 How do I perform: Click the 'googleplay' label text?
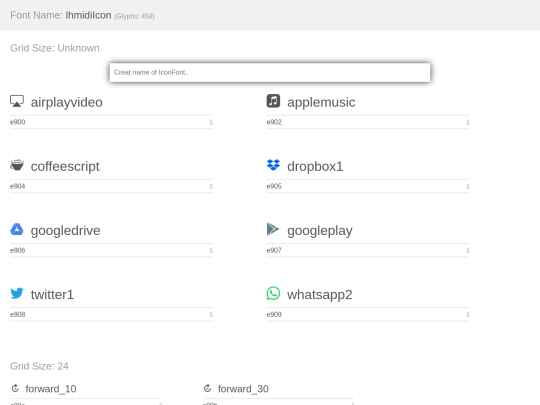pyautogui.click(x=320, y=230)
